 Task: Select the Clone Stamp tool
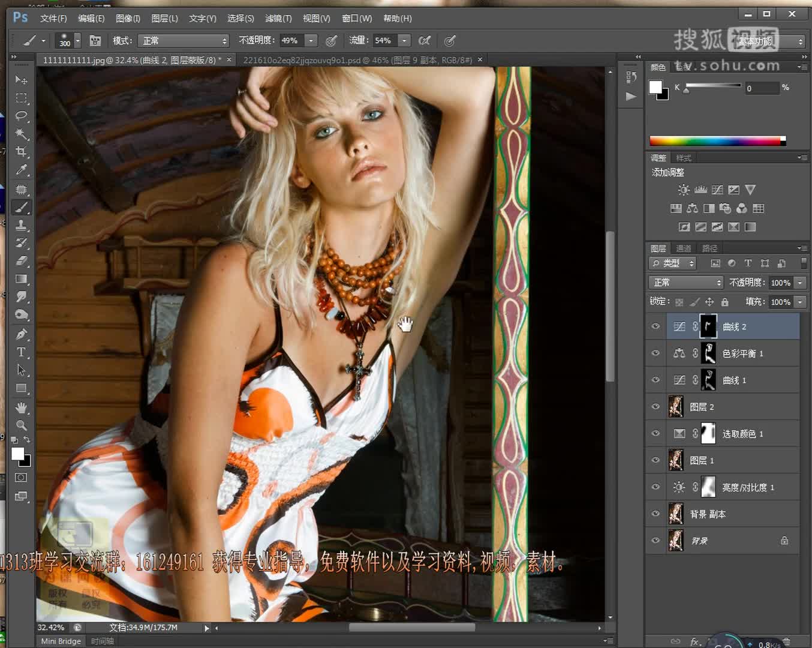pyautogui.click(x=22, y=225)
